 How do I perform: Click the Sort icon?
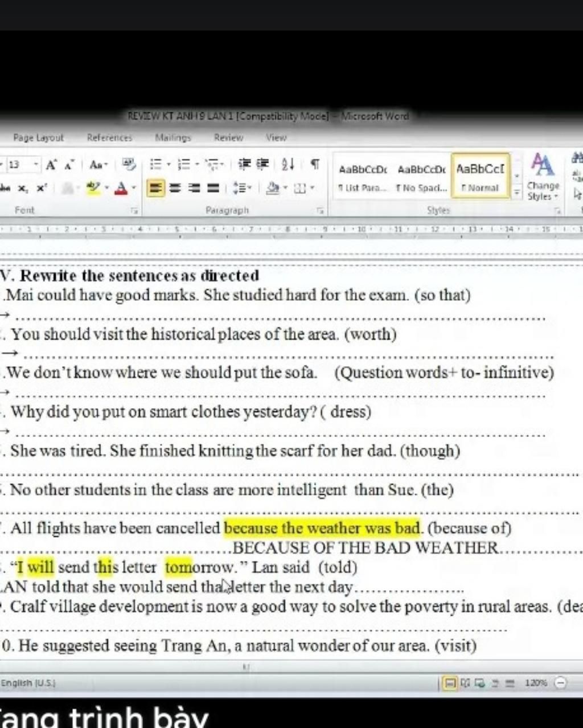[x=288, y=165]
